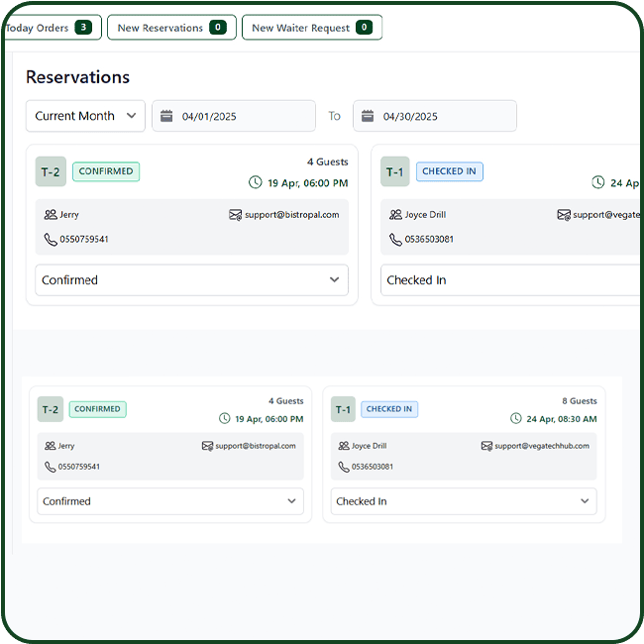Open the Current Month range dropdown

point(85,116)
